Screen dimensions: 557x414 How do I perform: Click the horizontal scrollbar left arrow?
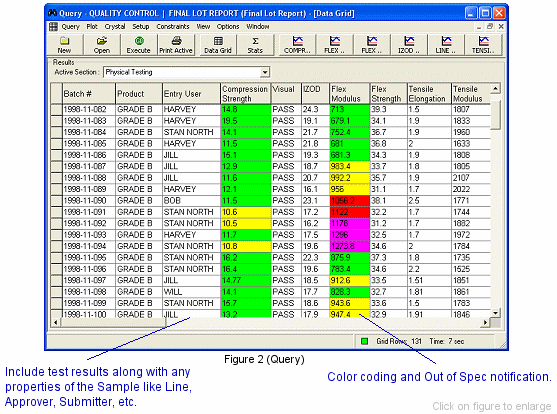tap(55, 322)
